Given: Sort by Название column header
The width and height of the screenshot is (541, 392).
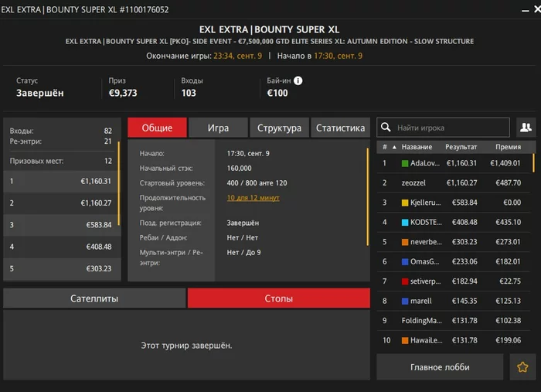Looking at the screenshot, I should [x=417, y=147].
